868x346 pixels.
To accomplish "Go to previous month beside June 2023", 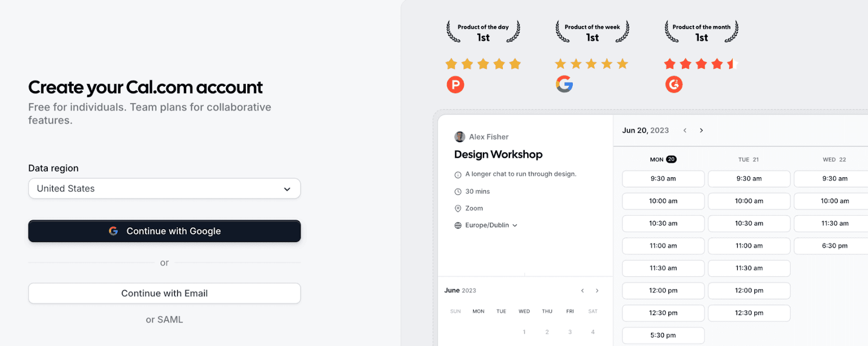I will tap(583, 291).
